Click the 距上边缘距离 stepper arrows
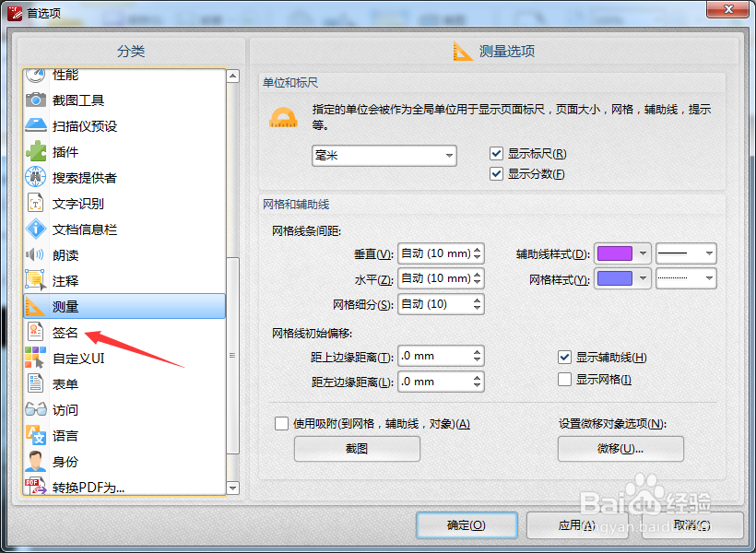Viewport: 756px width, 553px height. pyautogui.click(x=478, y=356)
